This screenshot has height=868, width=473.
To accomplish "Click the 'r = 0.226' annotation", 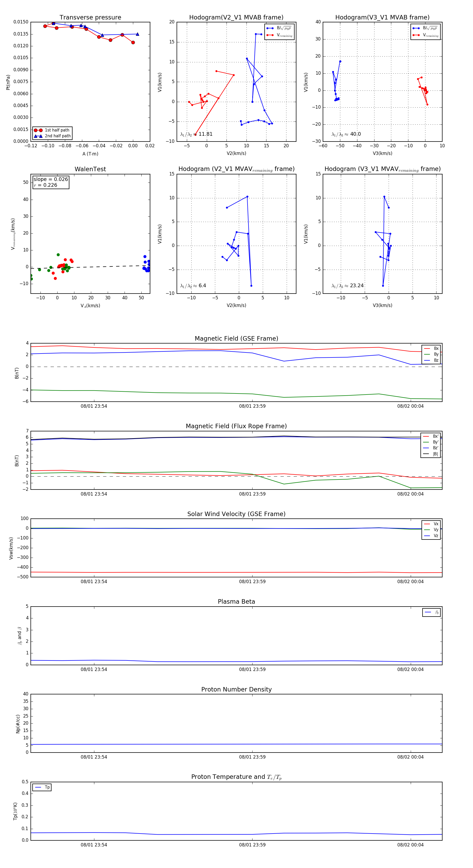I will pos(45,185).
